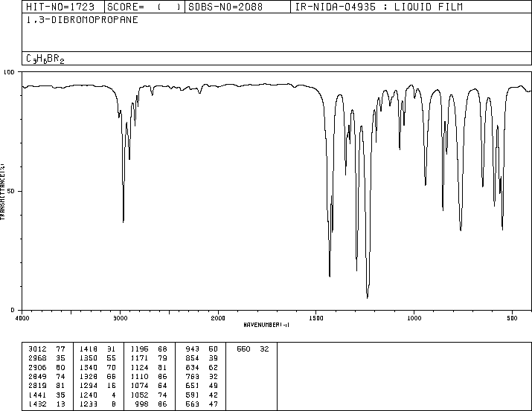Select the 1350 peak table entry
Screen dimensions: 532x411
click(97, 358)
